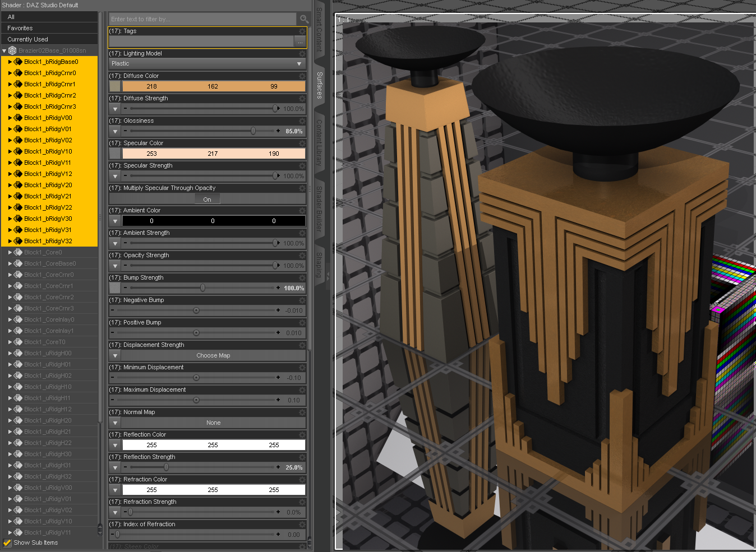Collapse the Brazier02Base_01008sn tree node
Viewport: 756px width, 552px height.
pos(4,50)
